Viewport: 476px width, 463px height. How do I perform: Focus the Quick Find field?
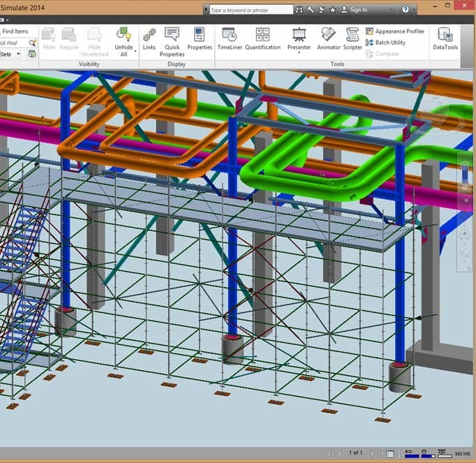tap(14, 43)
